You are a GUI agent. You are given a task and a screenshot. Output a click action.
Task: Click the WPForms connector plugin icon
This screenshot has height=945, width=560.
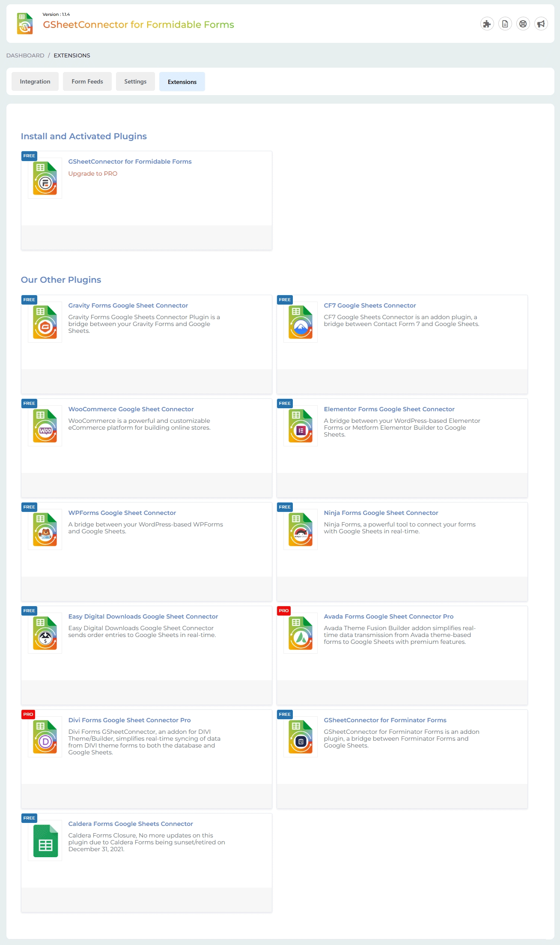pyautogui.click(x=45, y=529)
